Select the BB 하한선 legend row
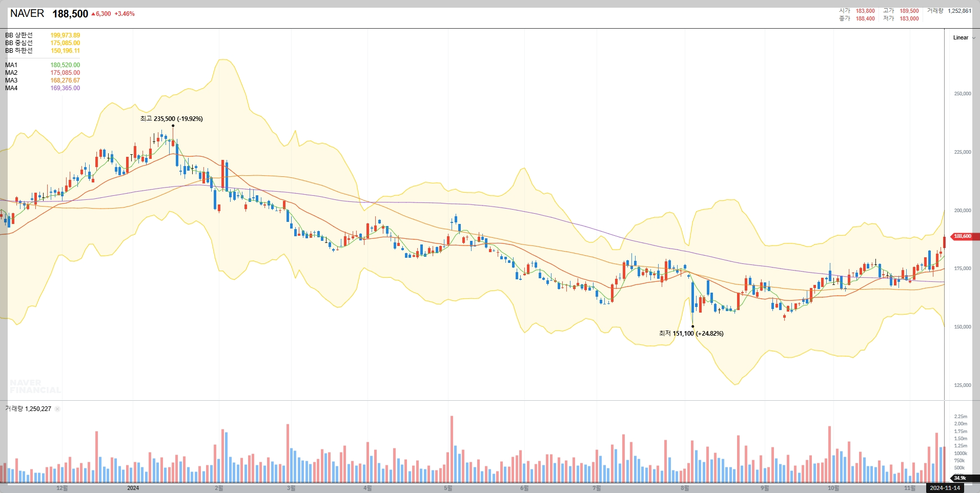The width and height of the screenshot is (980, 493). click(43, 51)
